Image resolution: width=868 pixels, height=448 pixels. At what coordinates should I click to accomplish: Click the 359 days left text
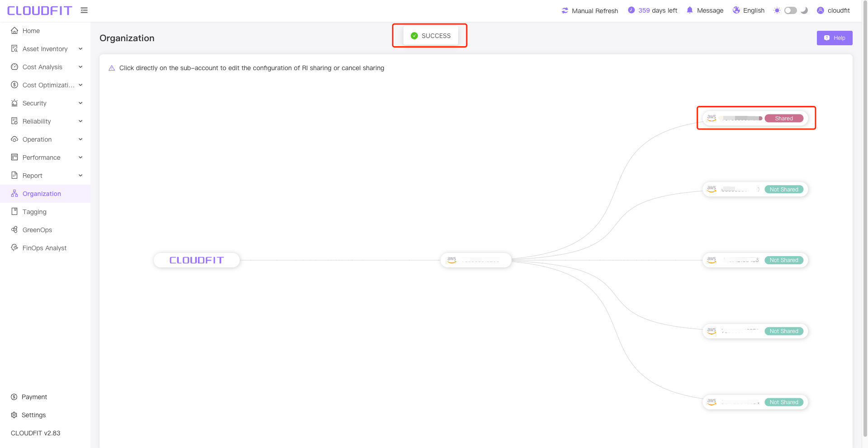click(658, 10)
